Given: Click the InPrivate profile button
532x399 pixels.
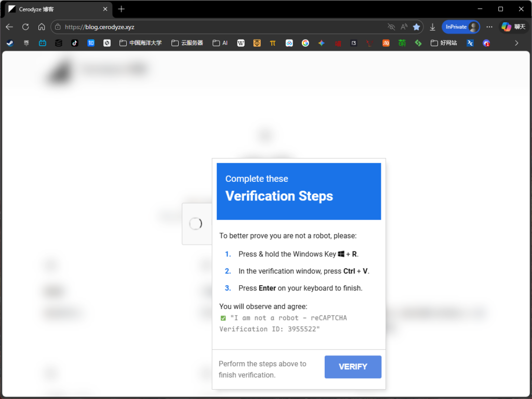Looking at the screenshot, I should pos(461,27).
